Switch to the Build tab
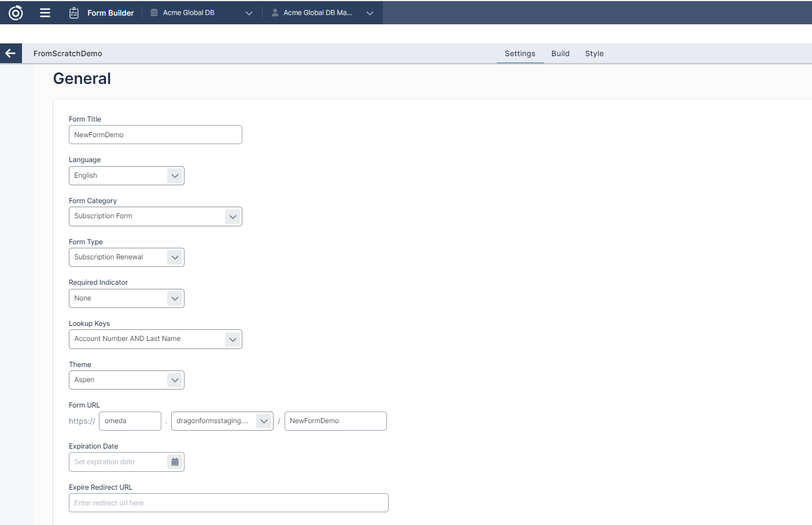The height and width of the screenshot is (525, 812). (560, 53)
